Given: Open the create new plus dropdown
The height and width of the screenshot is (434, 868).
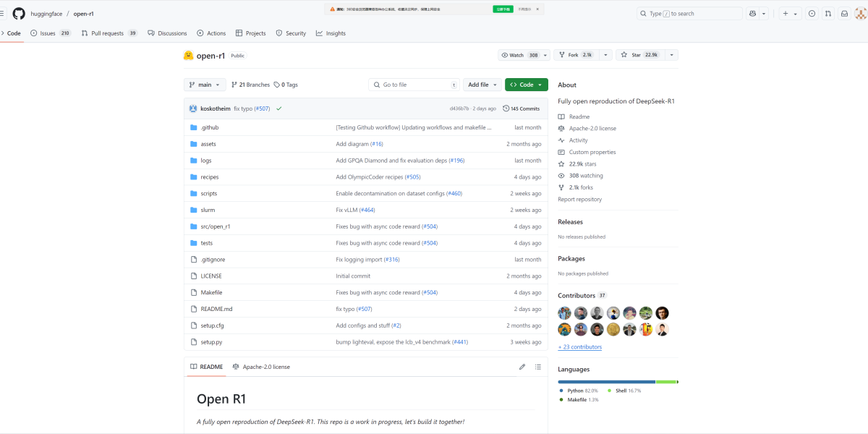Looking at the screenshot, I should pyautogui.click(x=789, y=14).
